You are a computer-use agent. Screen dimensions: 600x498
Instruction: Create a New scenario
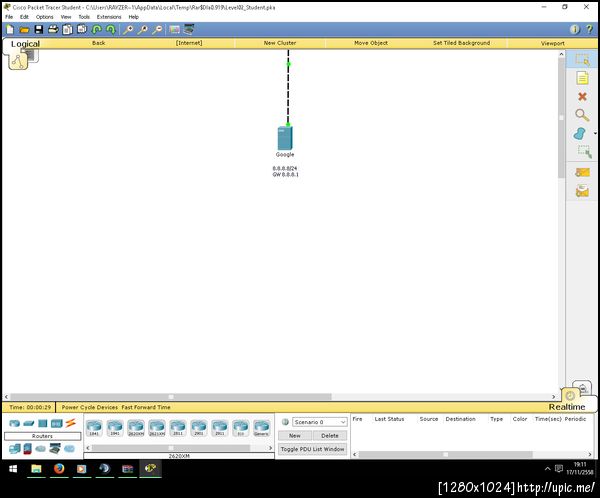[295, 436]
